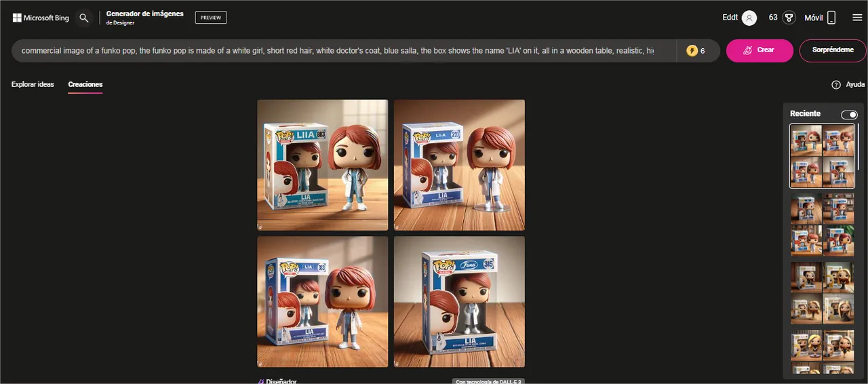Image resolution: width=868 pixels, height=384 pixels.
Task: Open Generador de imágenes title link
Action: (x=144, y=14)
